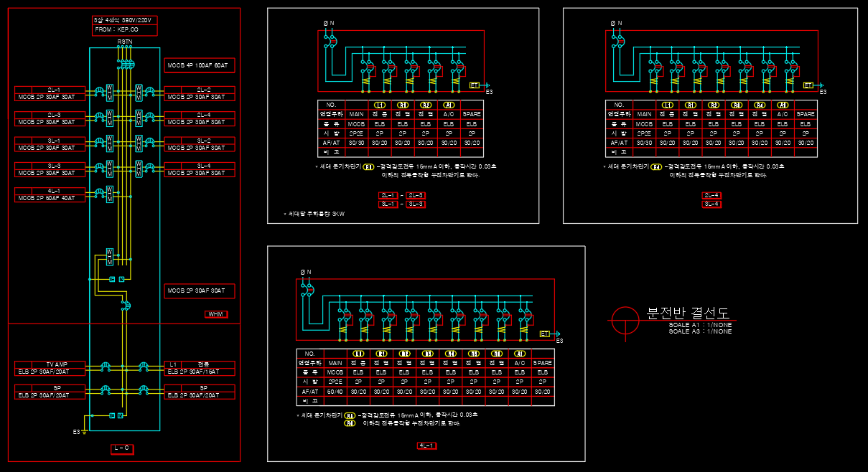The width and height of the screenshot is (868, 472).
Task: Select the "60/40" AF/AT table cell
Action: pyautogui.click(x=335, y=392)
